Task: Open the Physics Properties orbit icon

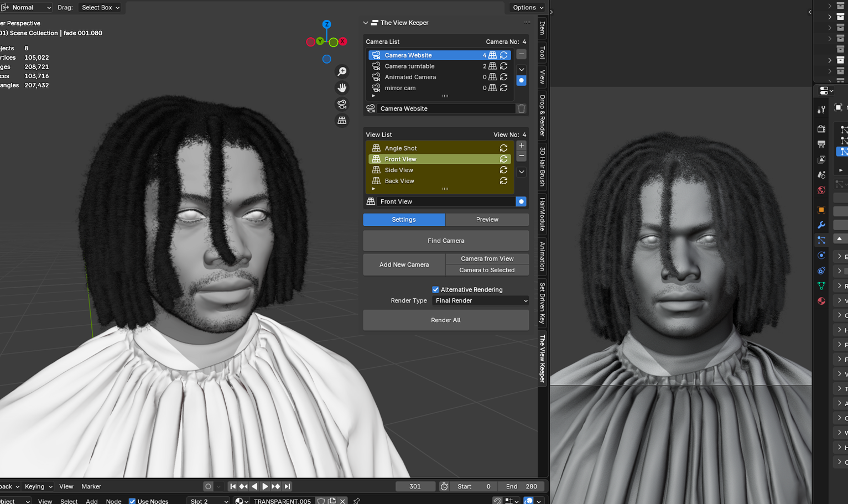Action: (821, 255)
